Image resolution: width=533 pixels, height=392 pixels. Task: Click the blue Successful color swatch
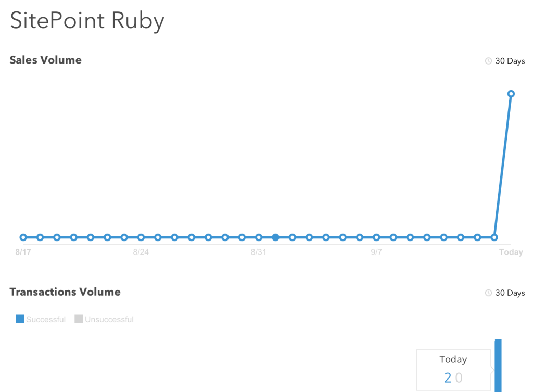(20, 319)
